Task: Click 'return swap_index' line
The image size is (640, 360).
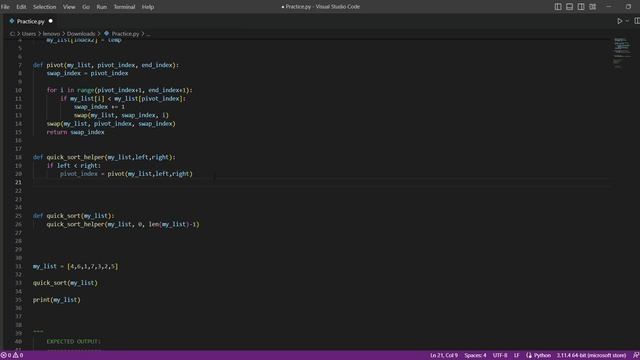Action: [x=75, y=132]
